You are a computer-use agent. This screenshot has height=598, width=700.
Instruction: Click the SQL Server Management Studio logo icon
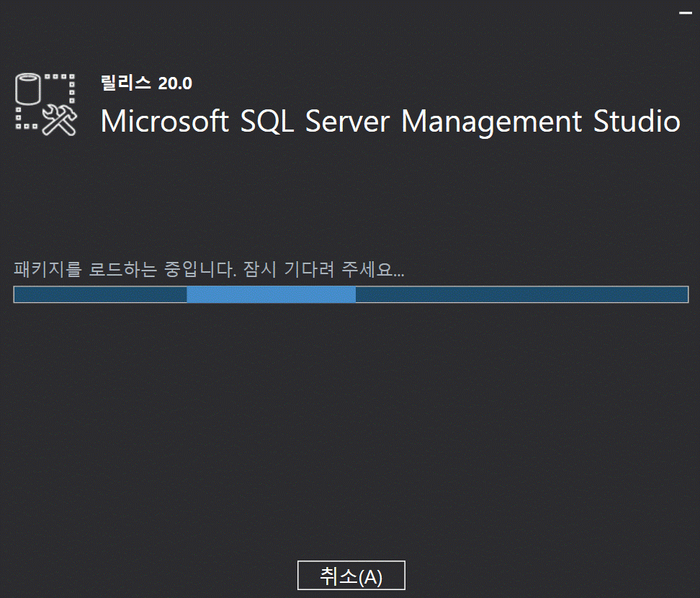pos(46,104)
